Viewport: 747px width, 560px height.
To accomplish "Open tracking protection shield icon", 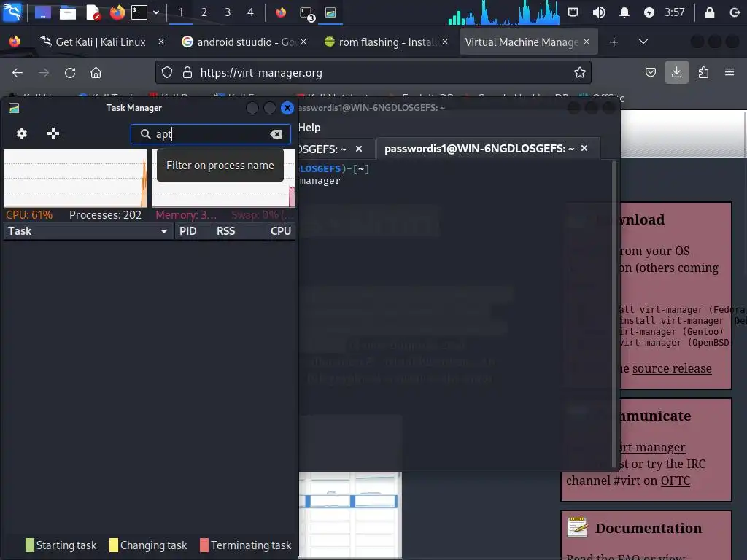I will [167, 72].
